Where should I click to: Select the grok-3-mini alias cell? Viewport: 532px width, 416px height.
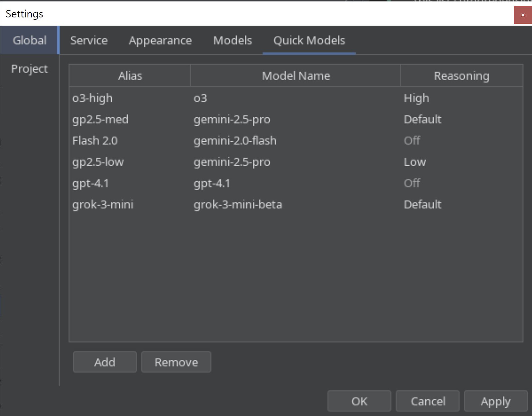pos(130,205)
